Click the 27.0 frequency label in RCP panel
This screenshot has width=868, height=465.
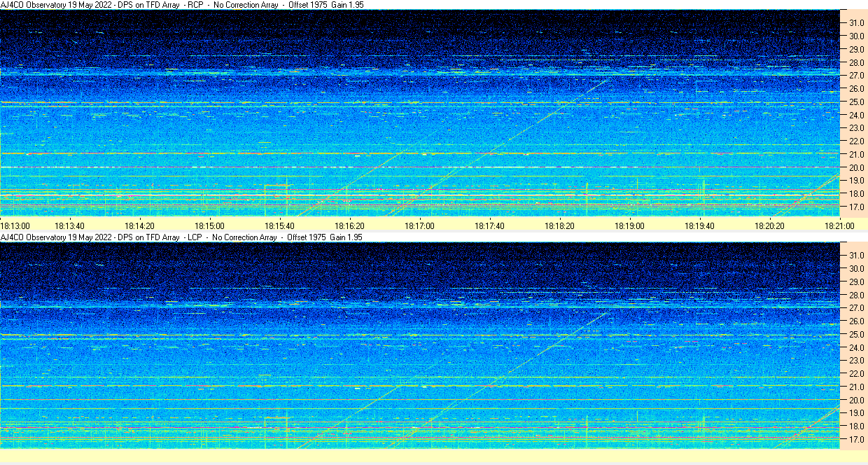856,75
